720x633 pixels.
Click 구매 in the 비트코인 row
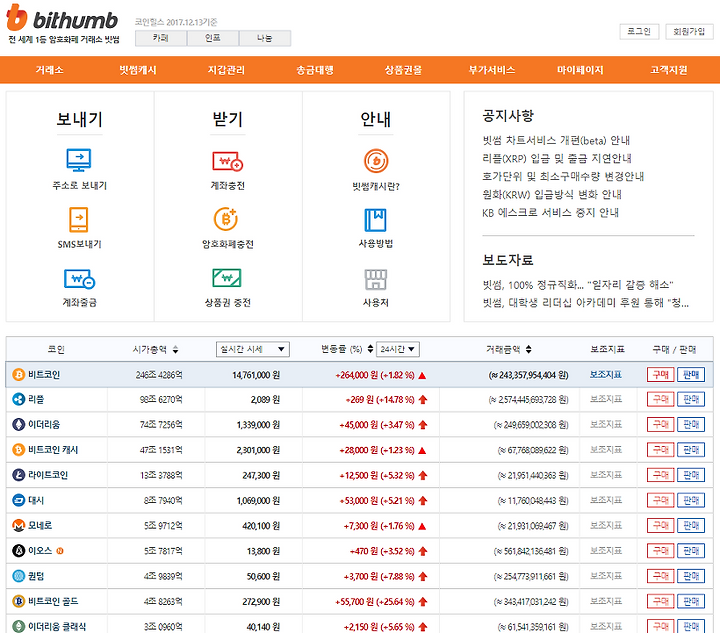tap(660, 375)
